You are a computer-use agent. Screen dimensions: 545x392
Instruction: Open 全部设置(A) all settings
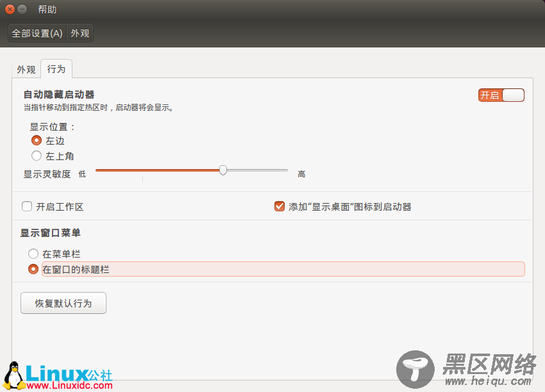pos(37,33)
